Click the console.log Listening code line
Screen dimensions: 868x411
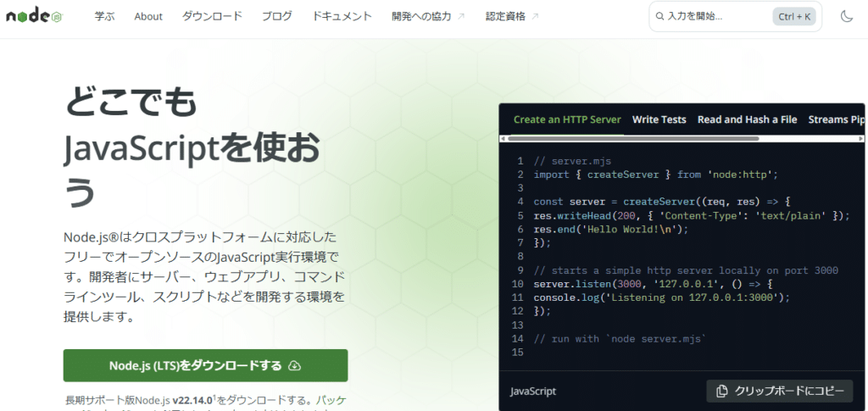661,297
